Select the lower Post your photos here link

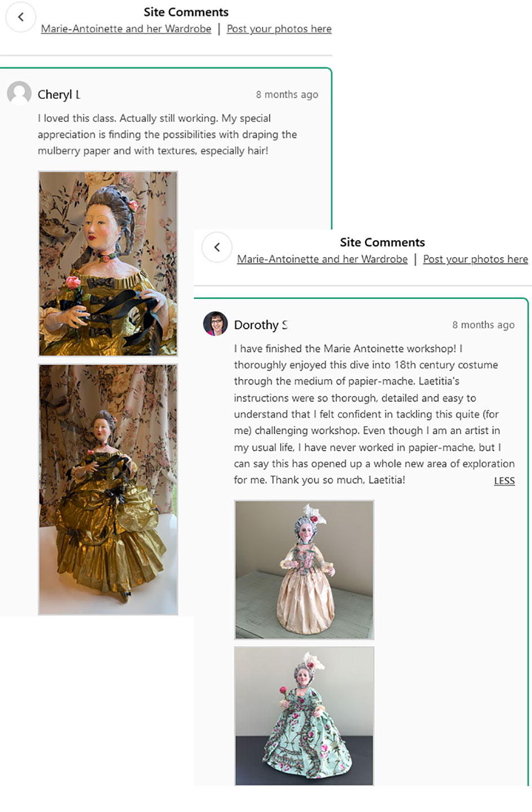pyautogui.click(x=475, y=259)
